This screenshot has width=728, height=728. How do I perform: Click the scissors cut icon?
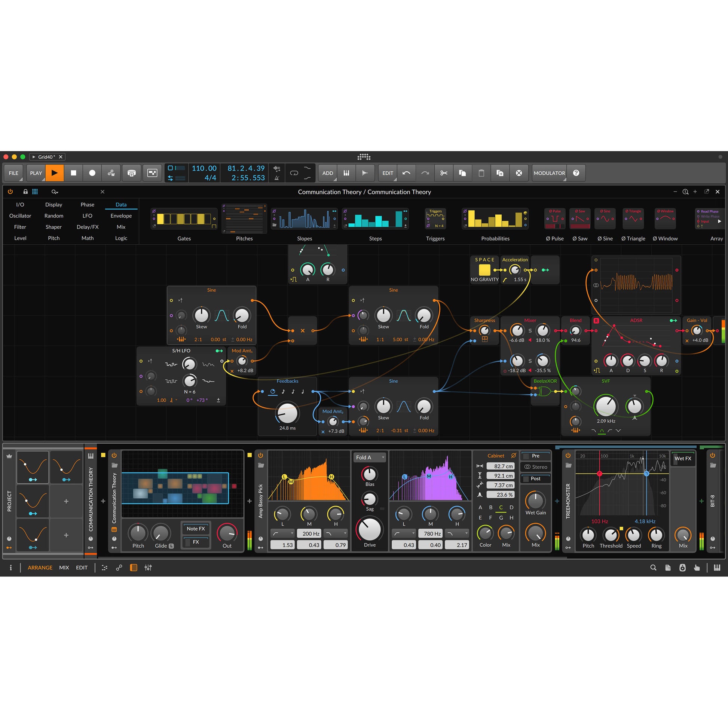point(444,173)
